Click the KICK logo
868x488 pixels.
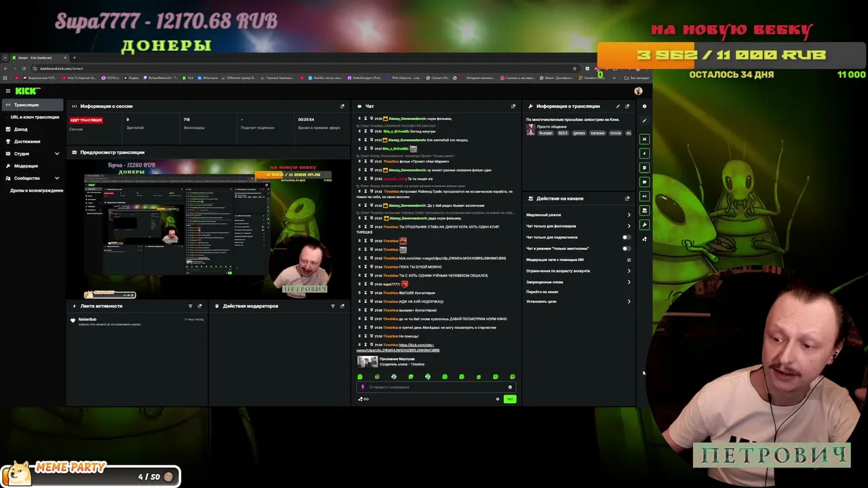pos(27,91)
